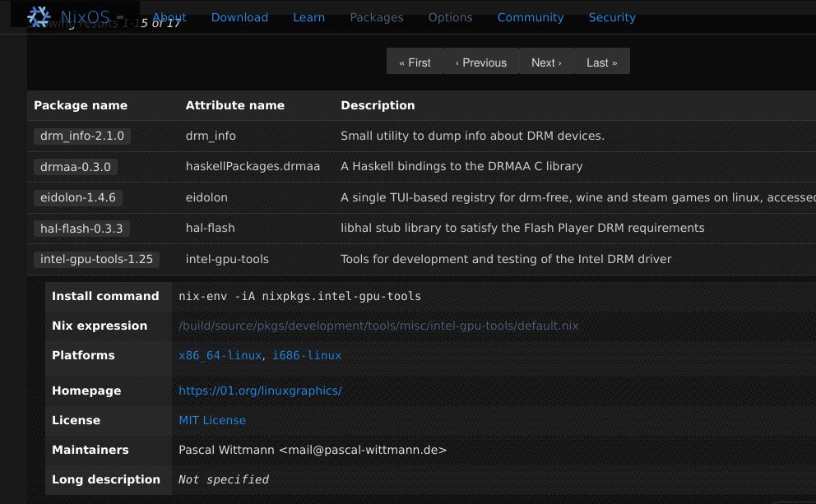Jump to the Last results page
The width and height of the screenshot is (816, 504).
(601, 62)
